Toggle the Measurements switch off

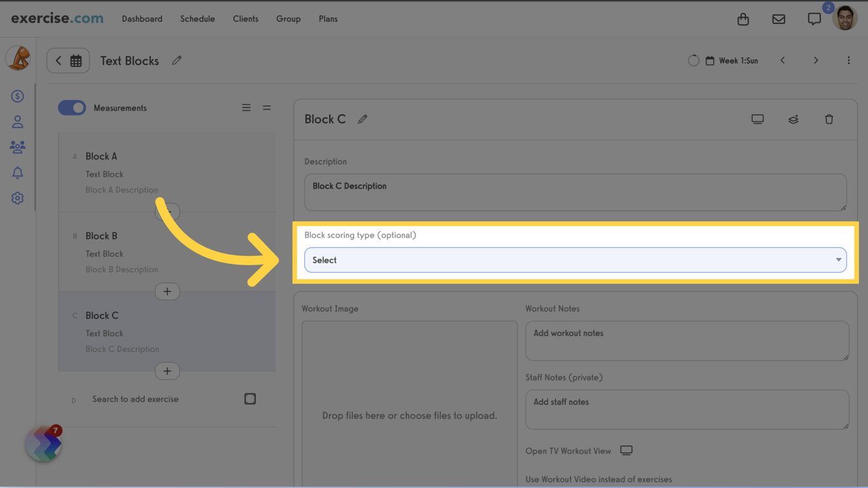point(72,107)
